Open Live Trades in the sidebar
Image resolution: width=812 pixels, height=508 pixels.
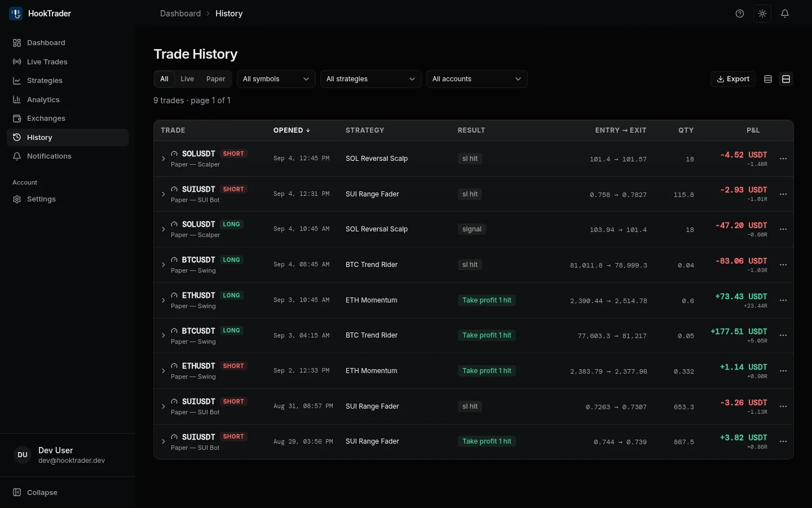tap(68, 62)
